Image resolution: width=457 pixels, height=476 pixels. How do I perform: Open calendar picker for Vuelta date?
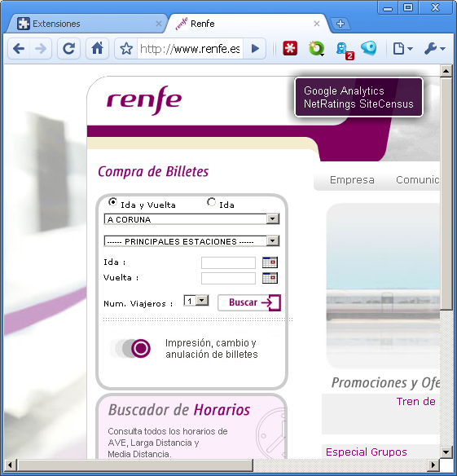(x=270, y=278)
